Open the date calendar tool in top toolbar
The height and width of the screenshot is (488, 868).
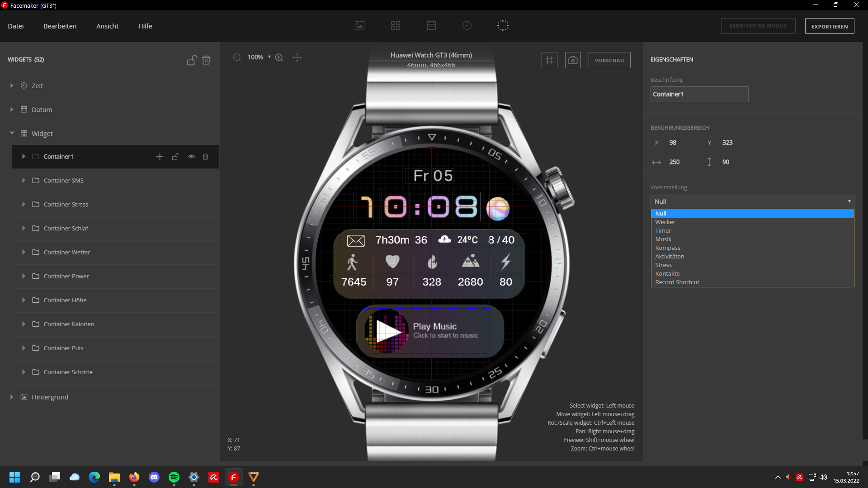(431, 25)
